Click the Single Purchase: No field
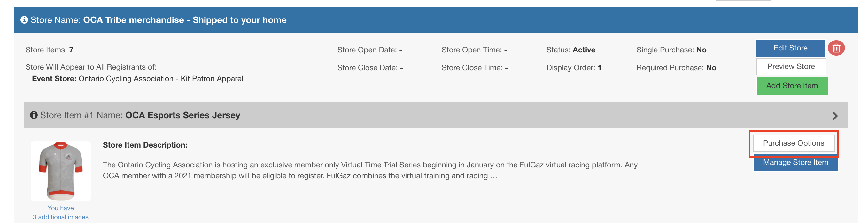Viewport: 868px width, 223px height. [x=671, y=50]
